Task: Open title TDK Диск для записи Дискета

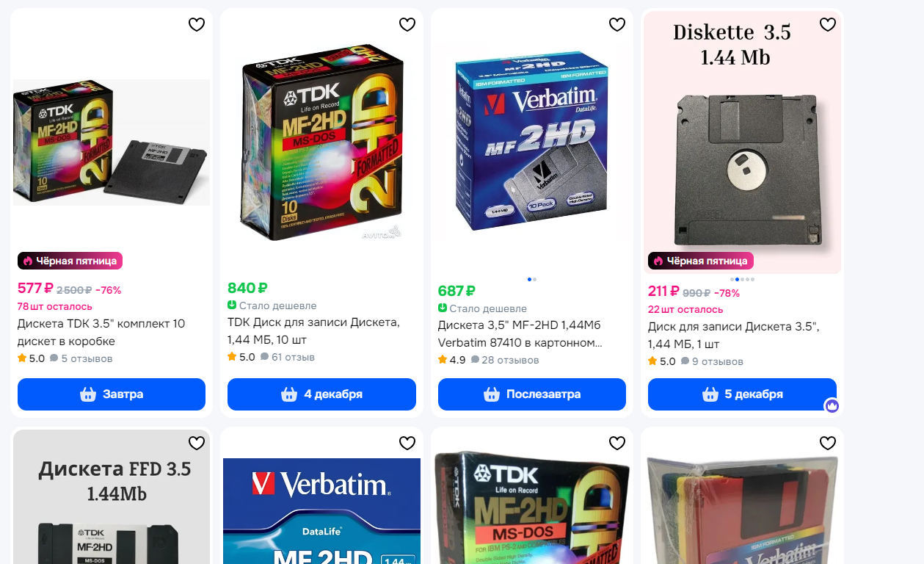Action: 313,331
